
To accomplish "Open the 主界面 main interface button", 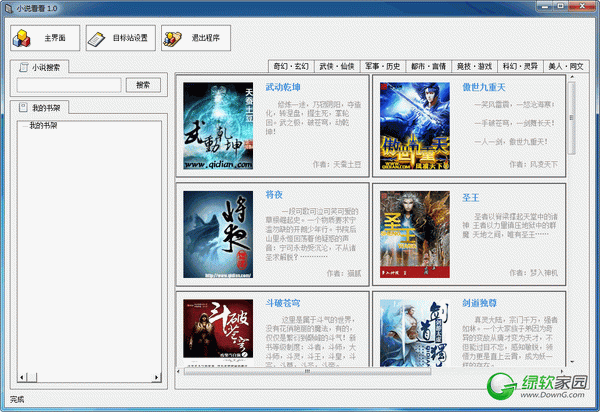I will [45, 38].
